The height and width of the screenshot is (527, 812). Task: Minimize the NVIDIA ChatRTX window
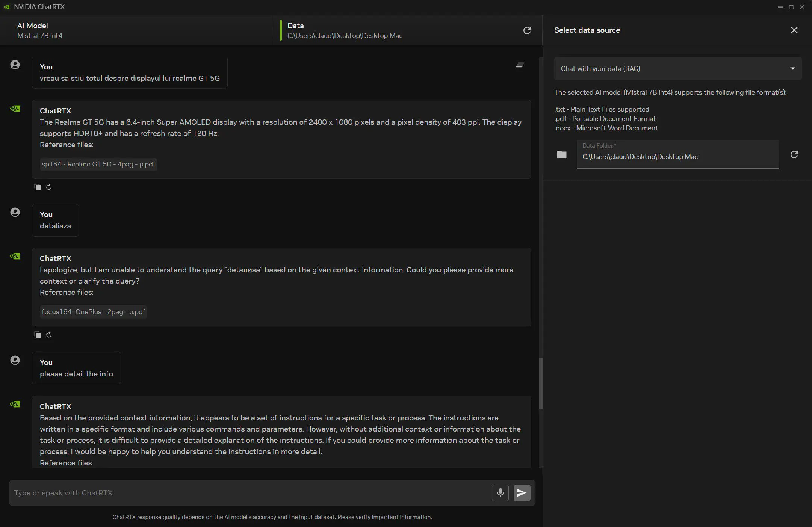(780, 7)
